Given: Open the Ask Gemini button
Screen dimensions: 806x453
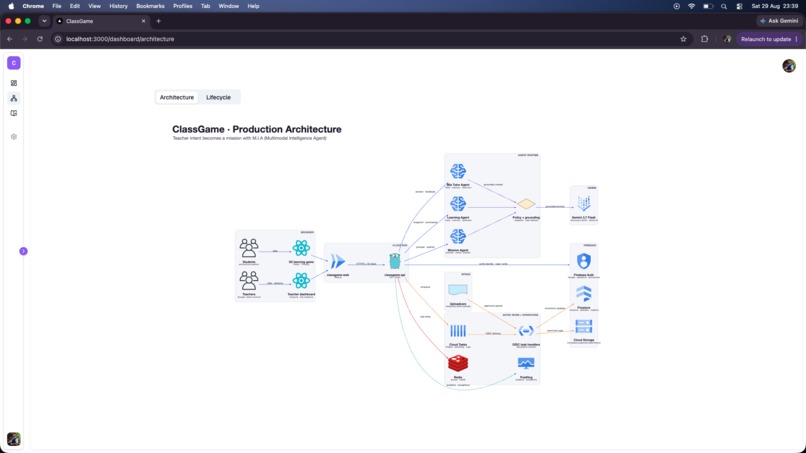Looking at the screenshot, I should 779,21.
